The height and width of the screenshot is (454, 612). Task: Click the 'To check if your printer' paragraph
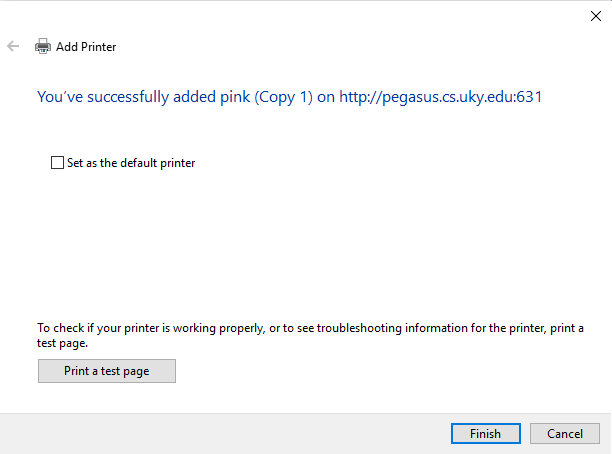coord(310,335)
